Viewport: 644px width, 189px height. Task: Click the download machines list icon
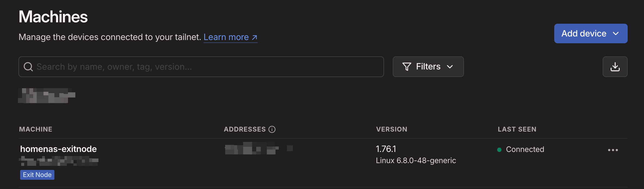[x=615, y=66]
